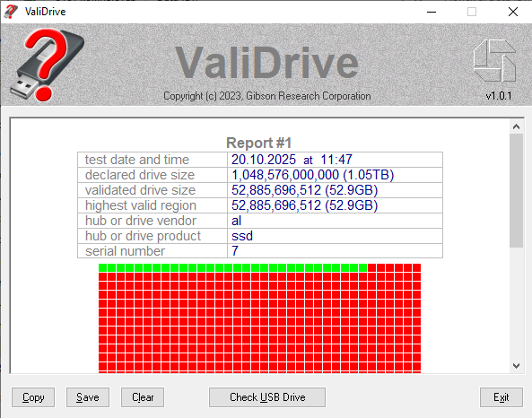Viewport: 532px width, 418px height.
Task: Click the USB drive question mark logo
Action: coord(48,65)
